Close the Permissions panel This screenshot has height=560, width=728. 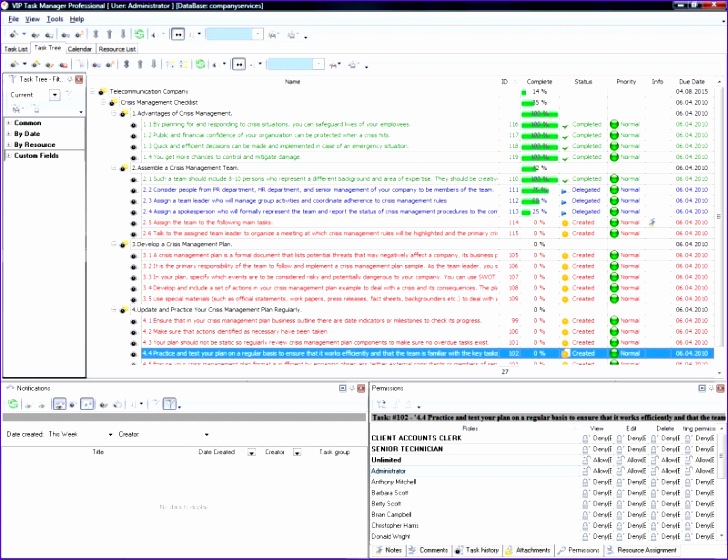(721, 388)
